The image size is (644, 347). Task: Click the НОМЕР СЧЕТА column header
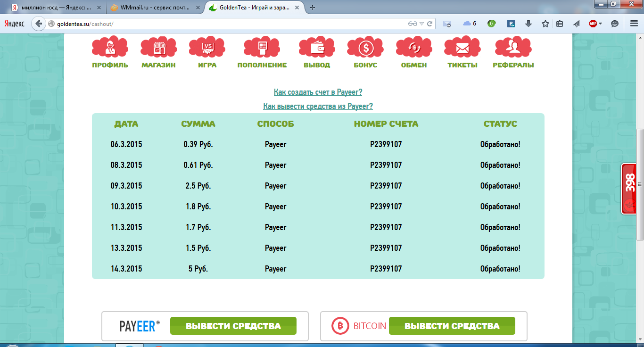(x=386, y=124)
